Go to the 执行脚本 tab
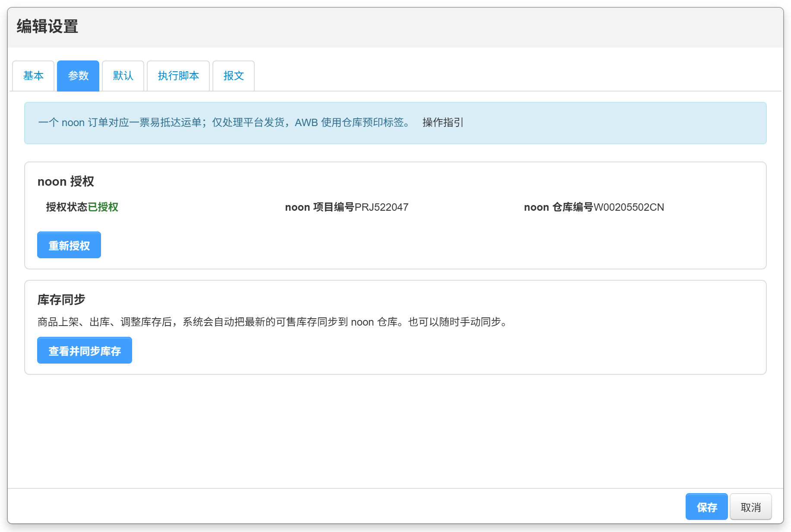This screenshot has width=791, height=532. [178, 76]
